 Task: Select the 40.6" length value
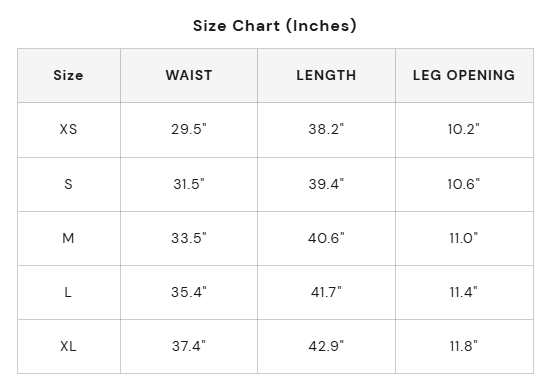click(326, 238)
